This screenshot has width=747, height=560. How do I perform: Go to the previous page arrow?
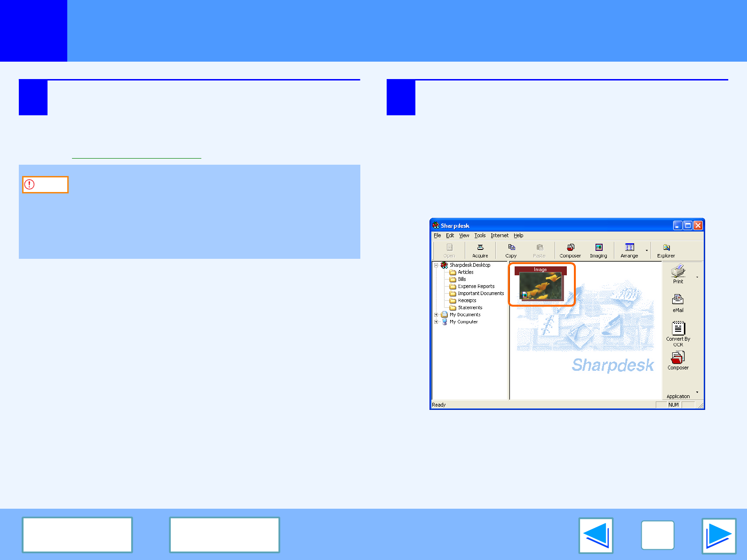[x=596, y=536]
